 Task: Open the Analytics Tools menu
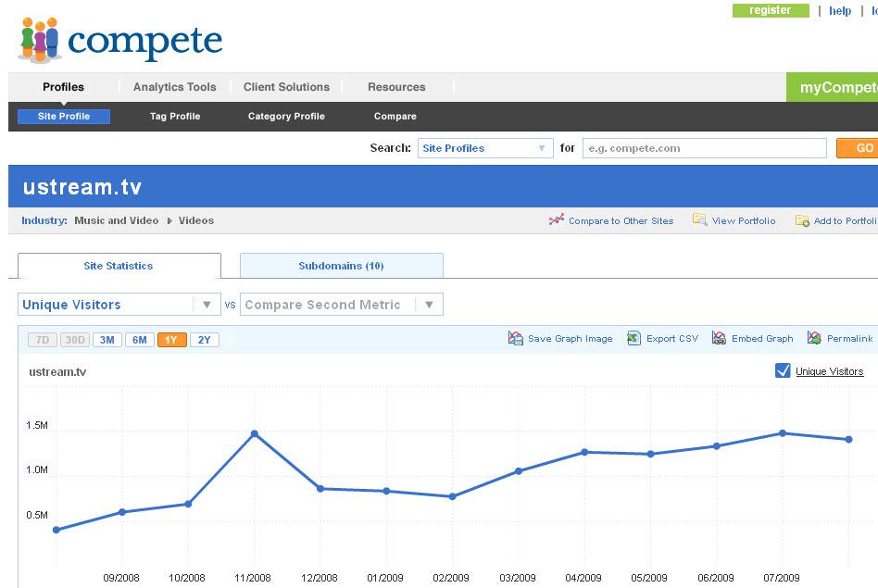(x=174, y=87)
